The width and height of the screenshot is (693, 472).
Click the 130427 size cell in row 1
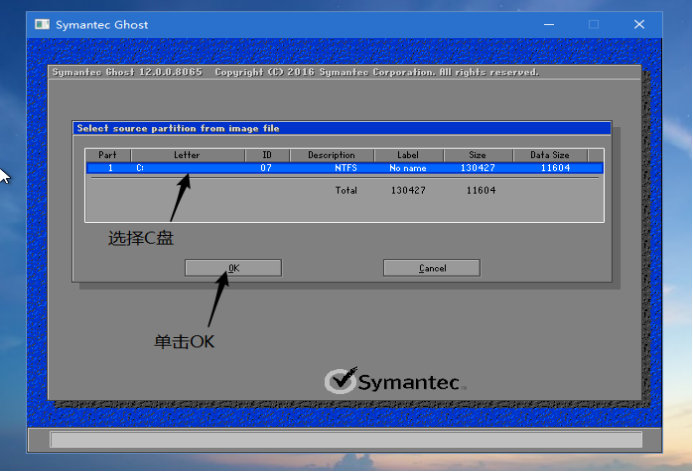[x=478, y=168]
